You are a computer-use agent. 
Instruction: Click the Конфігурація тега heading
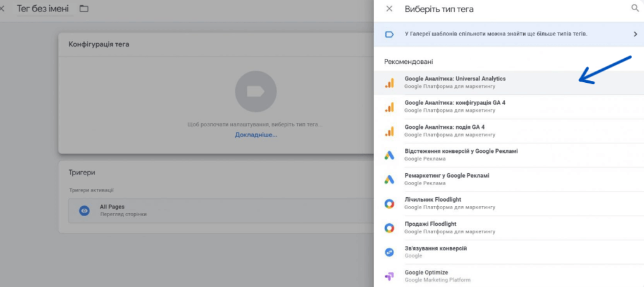[x=99, y=44]
